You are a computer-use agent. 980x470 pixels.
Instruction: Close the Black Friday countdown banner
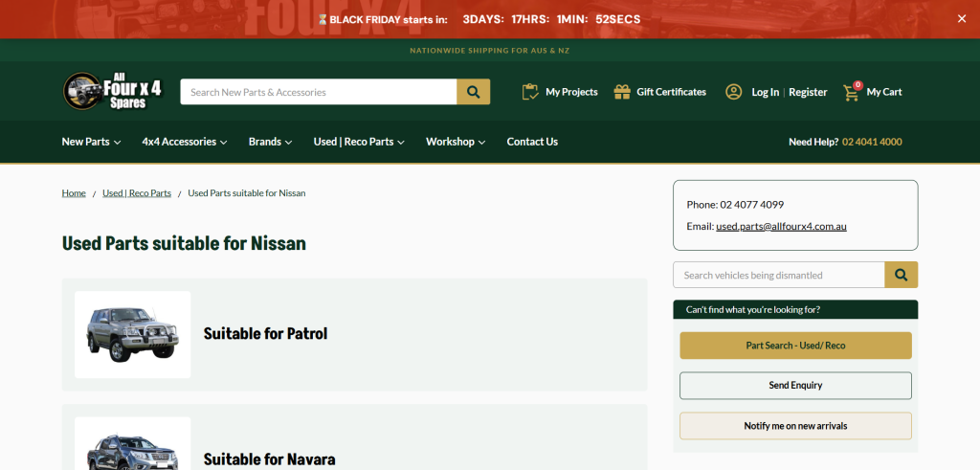tap(961, 19)
